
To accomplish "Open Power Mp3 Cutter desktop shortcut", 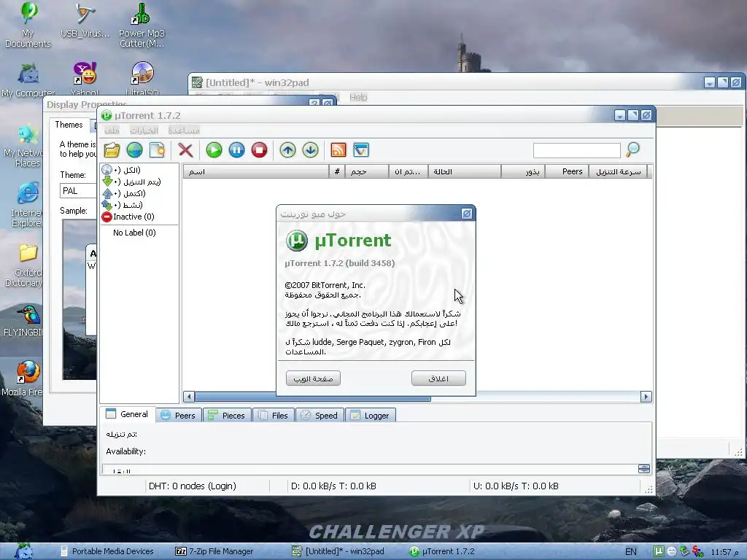I will pos(142,25).
